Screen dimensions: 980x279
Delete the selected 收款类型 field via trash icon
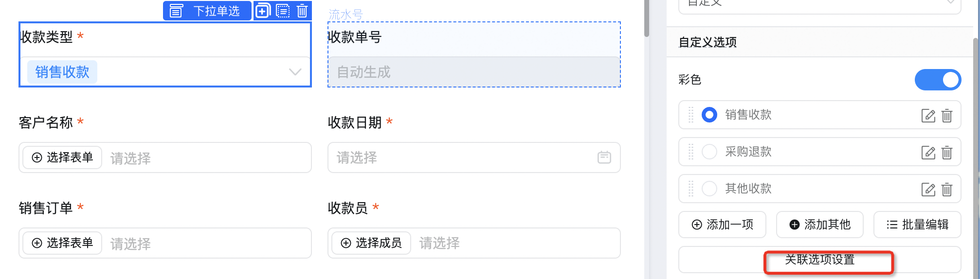point(302,10)
